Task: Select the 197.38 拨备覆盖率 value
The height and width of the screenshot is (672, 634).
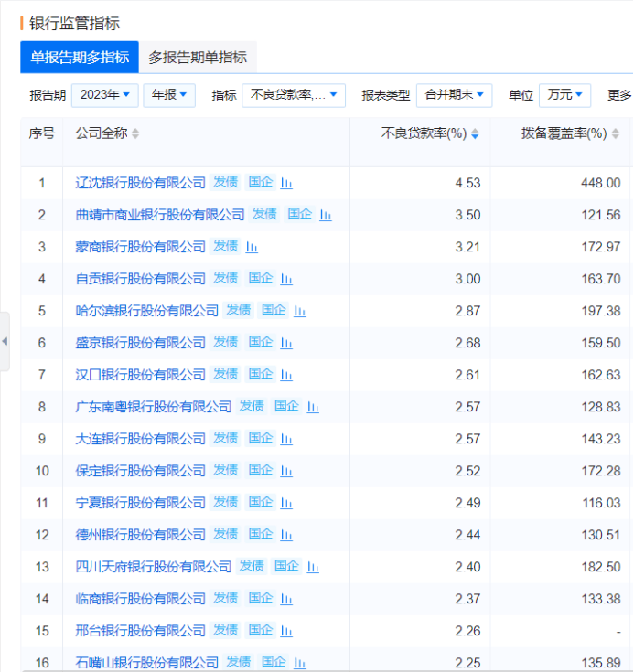Action: coord(600,311)
